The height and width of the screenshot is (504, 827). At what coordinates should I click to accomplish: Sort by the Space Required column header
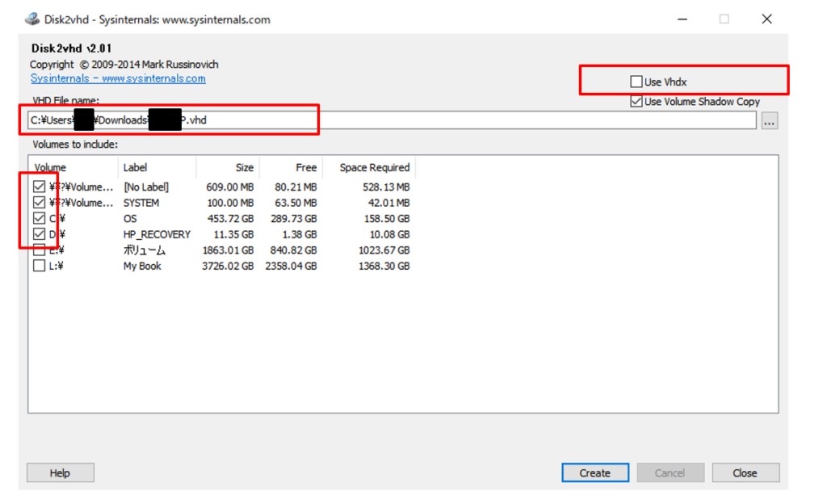coord(369,168)
